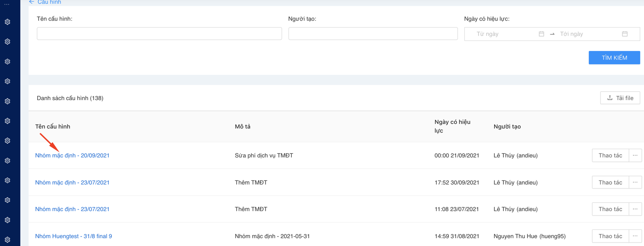Click the upload icon beside Tải file
Image resolution: width=644 pixels, height=246 pixels.
click(610, 98)
